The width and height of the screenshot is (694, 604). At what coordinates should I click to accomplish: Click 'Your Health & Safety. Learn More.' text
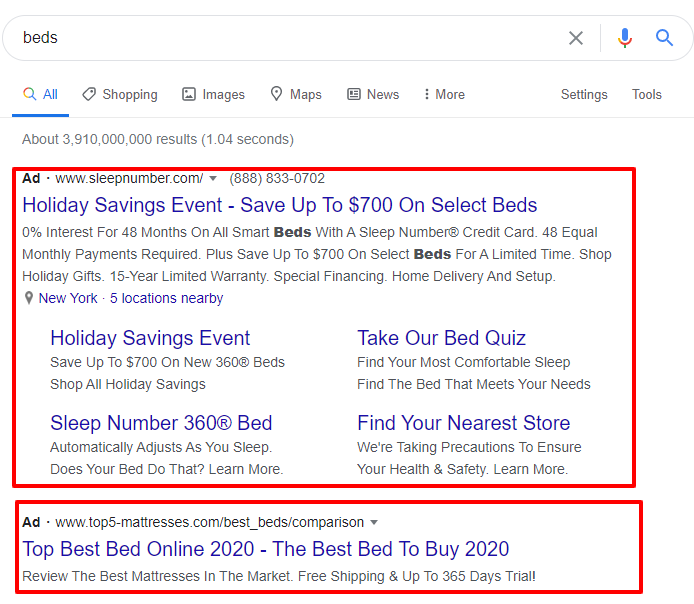click(463, 469)
